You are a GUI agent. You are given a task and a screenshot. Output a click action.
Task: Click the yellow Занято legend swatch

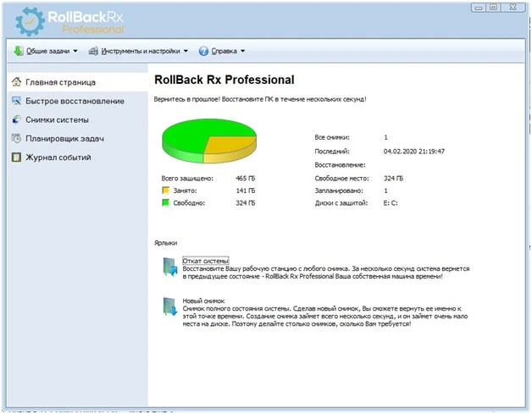[165, 190]
